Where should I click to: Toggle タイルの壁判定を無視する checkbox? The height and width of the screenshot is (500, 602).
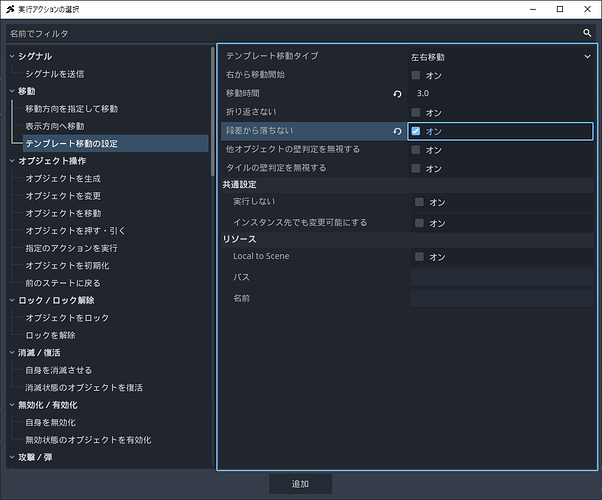(x=415, y=168)
